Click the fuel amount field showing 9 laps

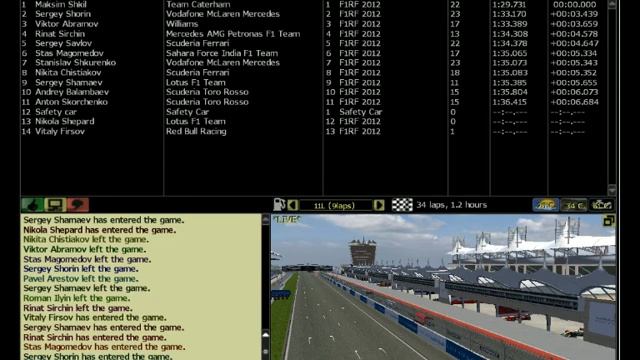pos(336,205)
